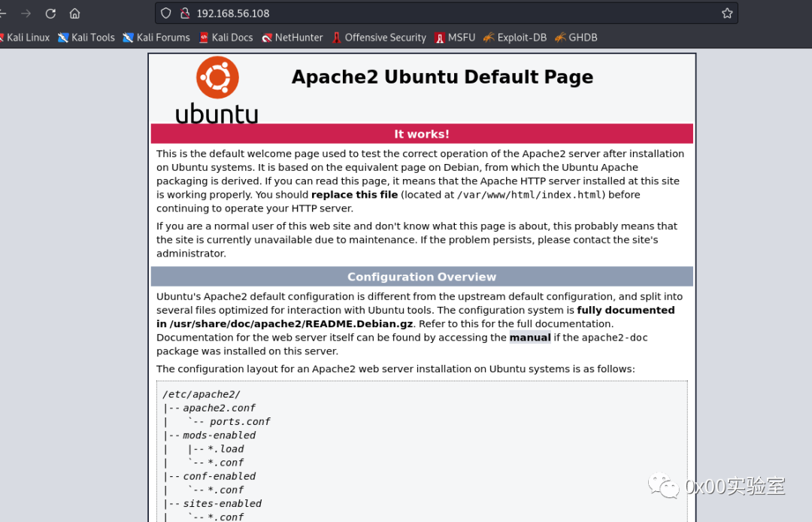812x522 pixels.
Task: Click the 'mods-enabled' line in config tree
Action: (219, 436)
